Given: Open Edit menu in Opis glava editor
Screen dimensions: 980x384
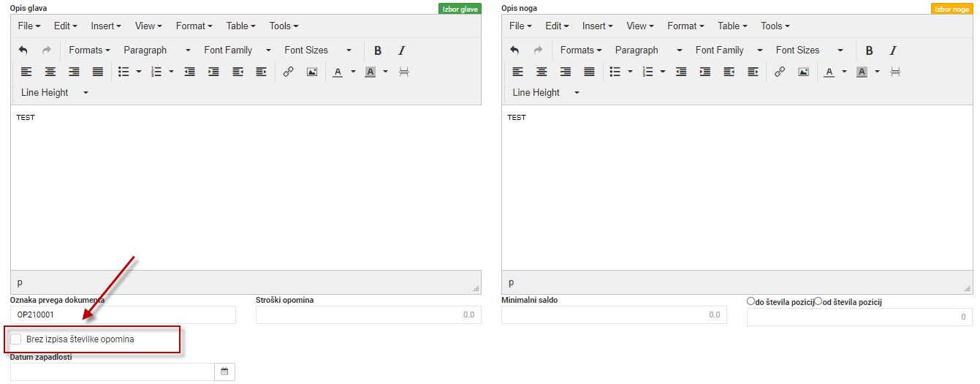Looking at the screenshot, I should pos(65,26).
